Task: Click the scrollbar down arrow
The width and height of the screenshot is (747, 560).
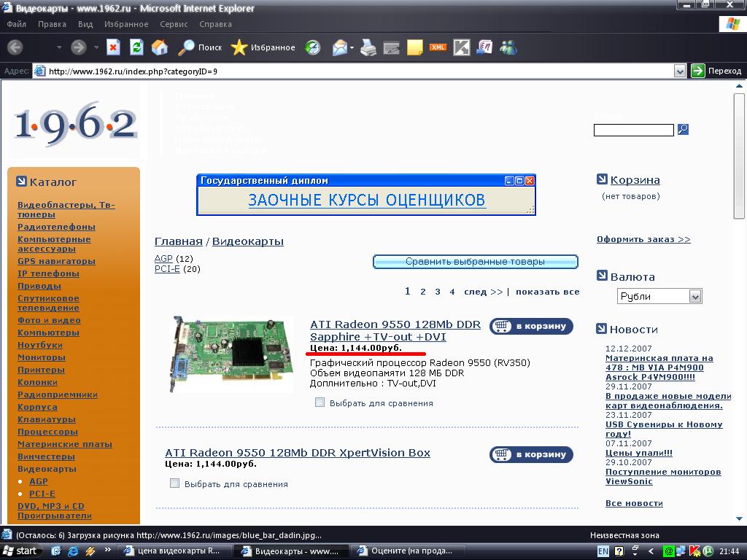Action: pos(739,518)
